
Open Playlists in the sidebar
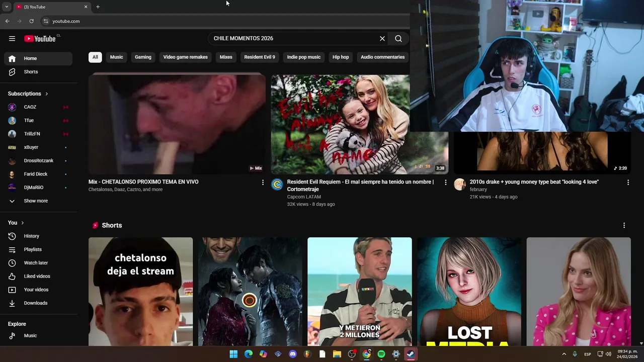[38, 249]
